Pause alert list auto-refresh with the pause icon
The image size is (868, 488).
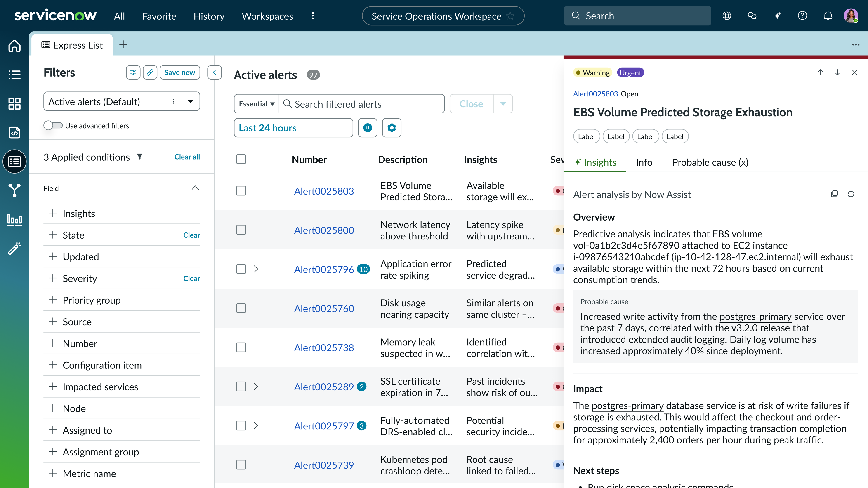click(x=368, y=128)
